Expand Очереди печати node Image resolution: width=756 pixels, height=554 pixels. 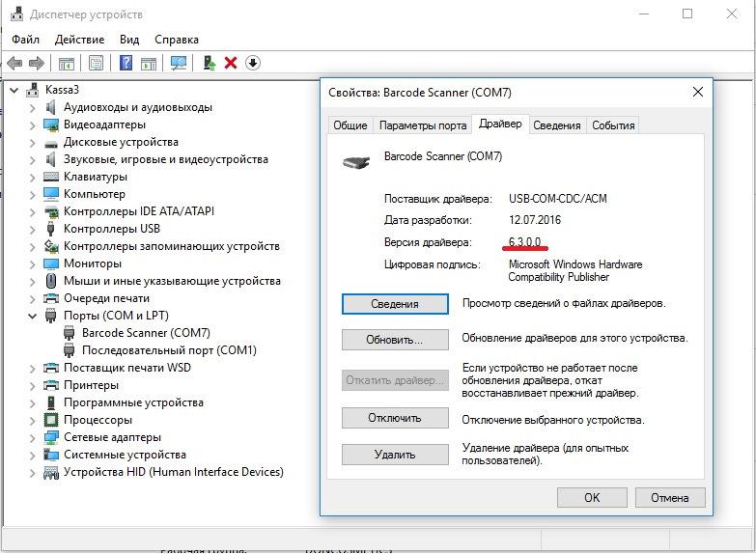[x=32, y=298]
